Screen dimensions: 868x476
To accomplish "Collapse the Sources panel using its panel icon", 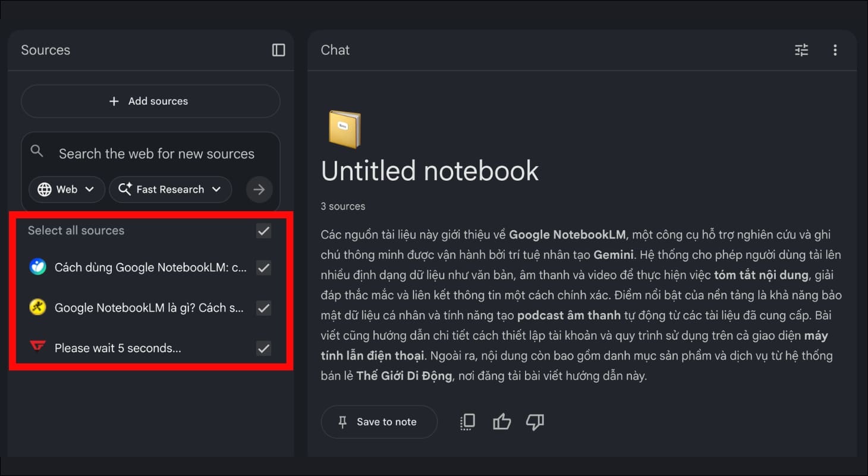I will (x=278, y=50).
